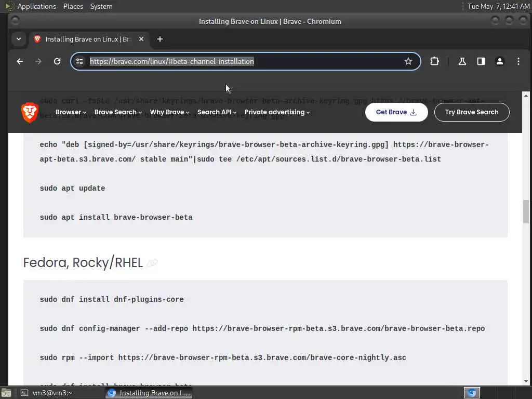
Task: Expand the Browser menu
Action: click(71, 112)
